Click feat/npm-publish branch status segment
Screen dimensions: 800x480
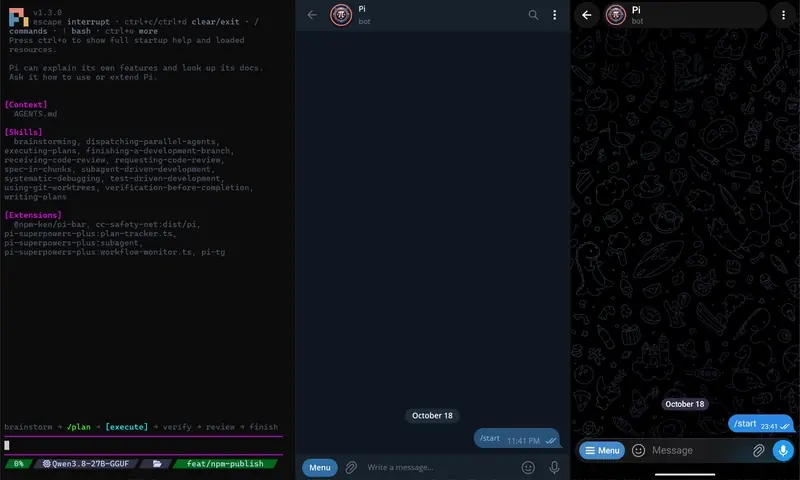coord(225,464)
